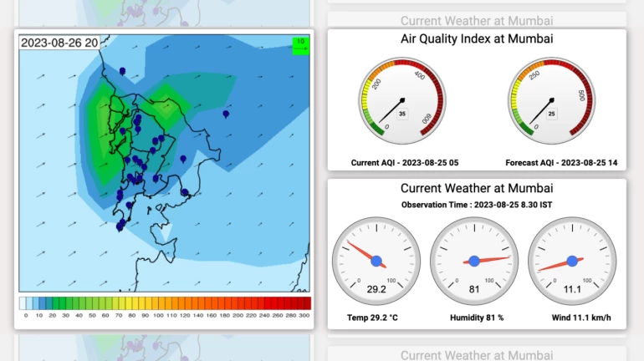Click the faded Current Weather heading at the top

(x=477, y=20)
